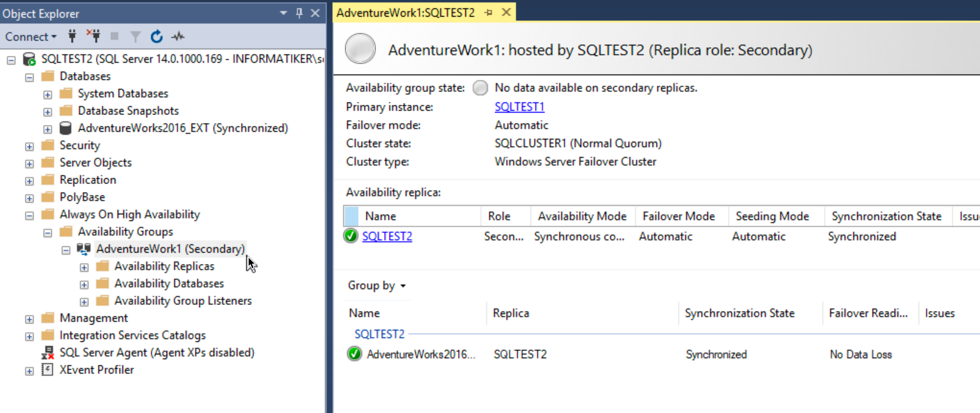This screenshot has height=413, width=980.
Task: Collapse the SQLTEST2 server node
Action: (11, 60)
